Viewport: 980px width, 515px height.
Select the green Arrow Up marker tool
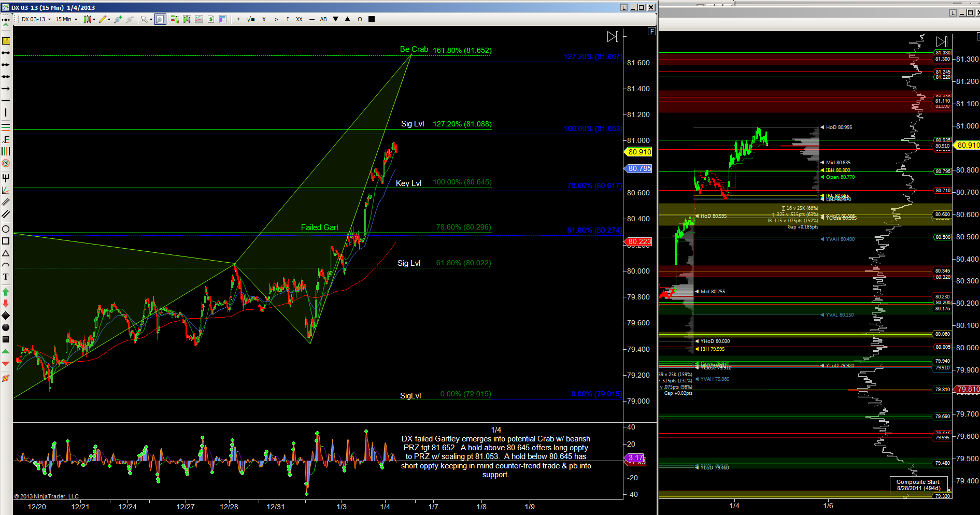point(6,292)
